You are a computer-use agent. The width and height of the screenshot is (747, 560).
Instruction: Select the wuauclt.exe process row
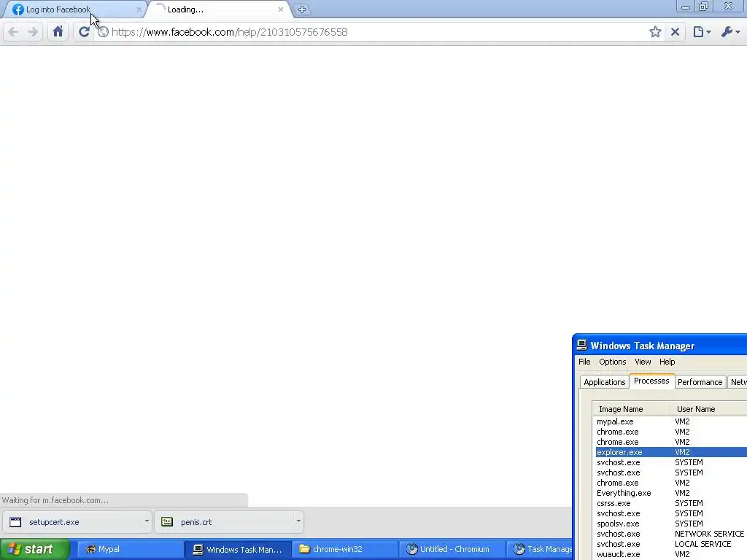coord(671,554)
